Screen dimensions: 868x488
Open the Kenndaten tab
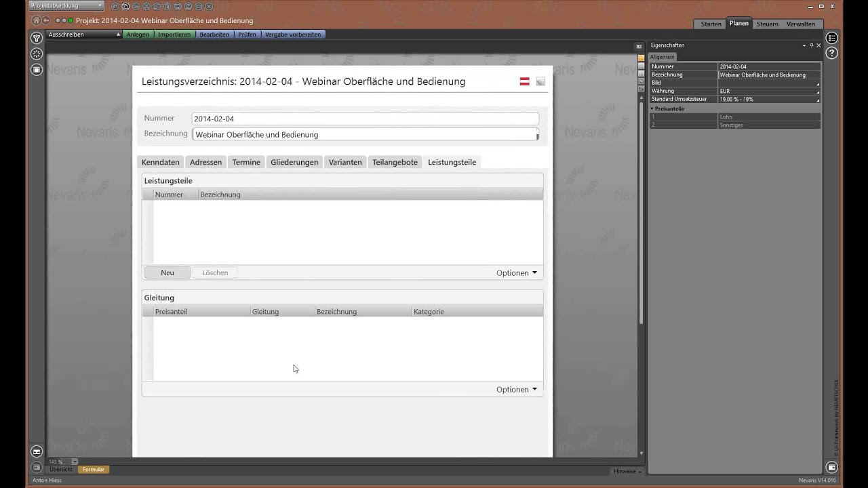click(161, 163)
